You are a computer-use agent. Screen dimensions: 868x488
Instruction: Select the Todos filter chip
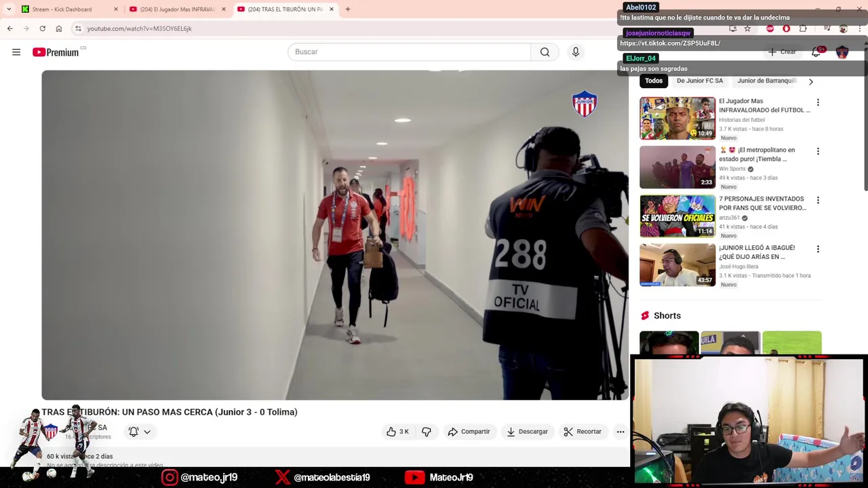pos(654,81)
